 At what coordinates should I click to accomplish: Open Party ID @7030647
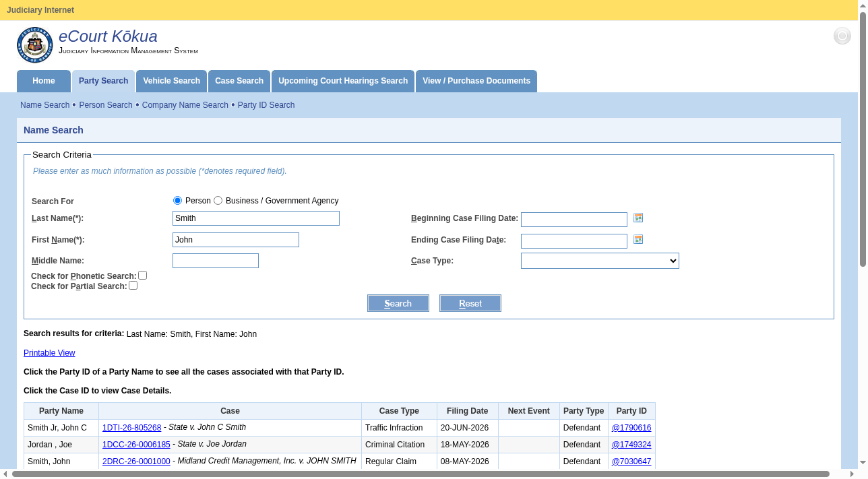tap(631, 461)
